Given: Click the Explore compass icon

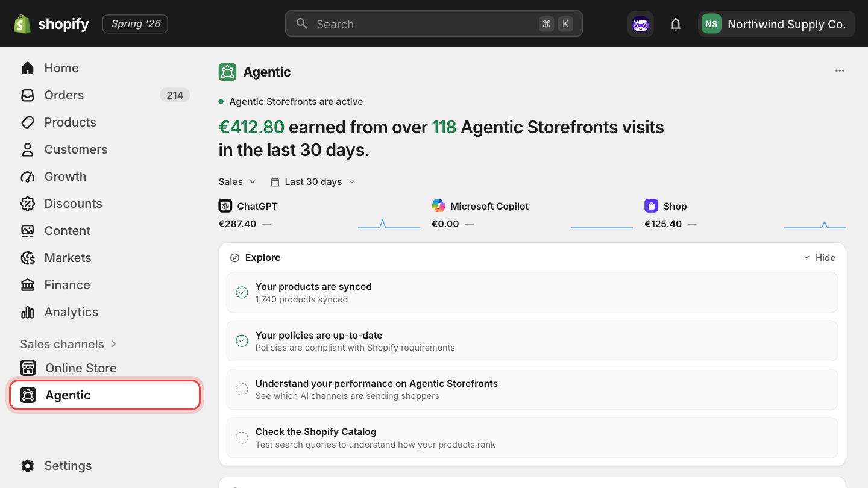Looking at the screenshot, I should pyautogui.click(x=235, y=258).
